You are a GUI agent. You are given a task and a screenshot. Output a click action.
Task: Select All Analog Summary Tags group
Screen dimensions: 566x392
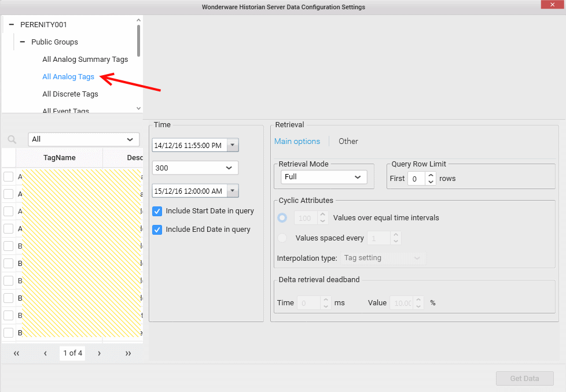click(85, 59)
